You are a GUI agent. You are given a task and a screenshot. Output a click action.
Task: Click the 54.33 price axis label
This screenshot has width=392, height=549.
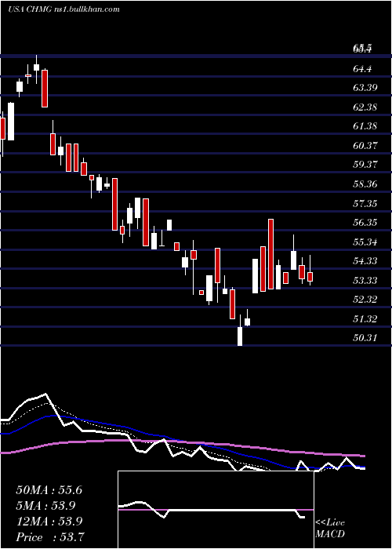click(x=365, y=261)
